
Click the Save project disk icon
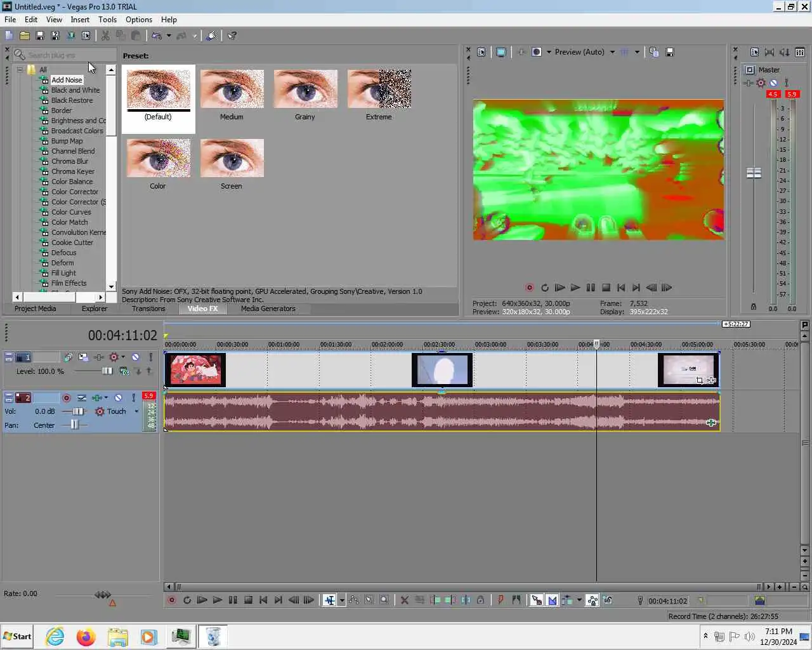click(x=39, y=36)
